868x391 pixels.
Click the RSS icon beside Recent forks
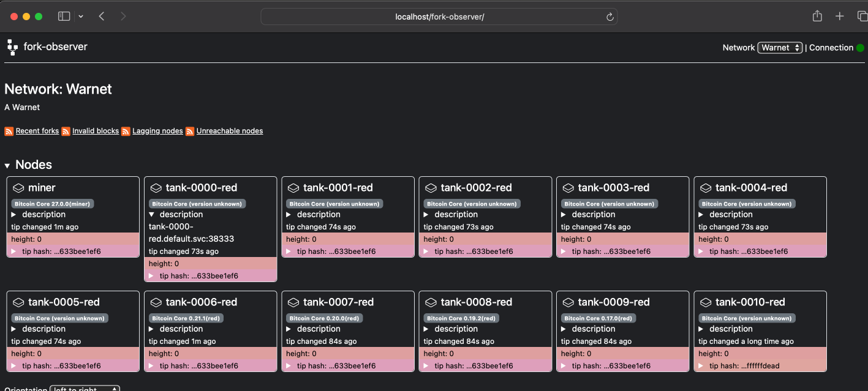click(x=9, y=132)
